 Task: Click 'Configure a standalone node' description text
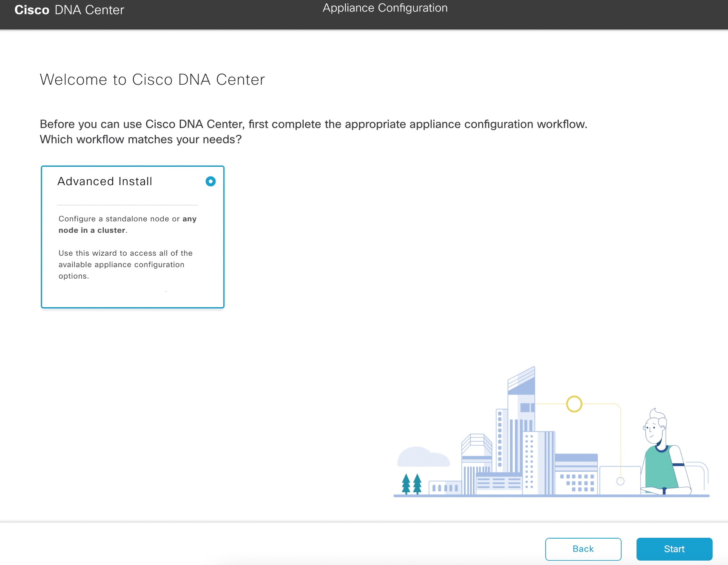[x=127, y=224]
